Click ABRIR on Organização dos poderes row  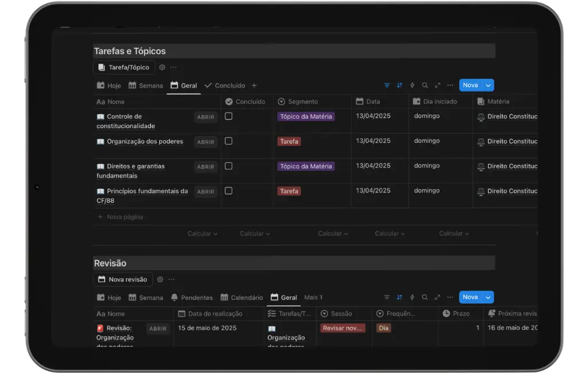[206, 142]
